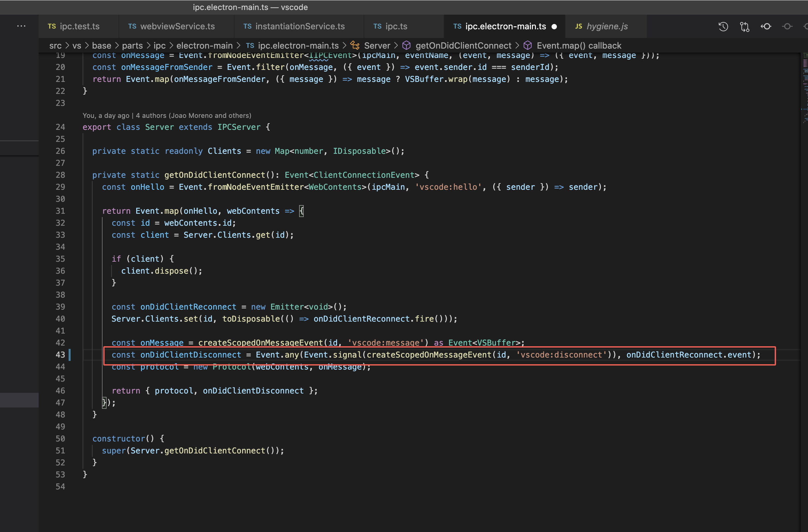Click the ipc.electron-main.ts breadcrumb file

pyautogui.click(x=298, y=46)
